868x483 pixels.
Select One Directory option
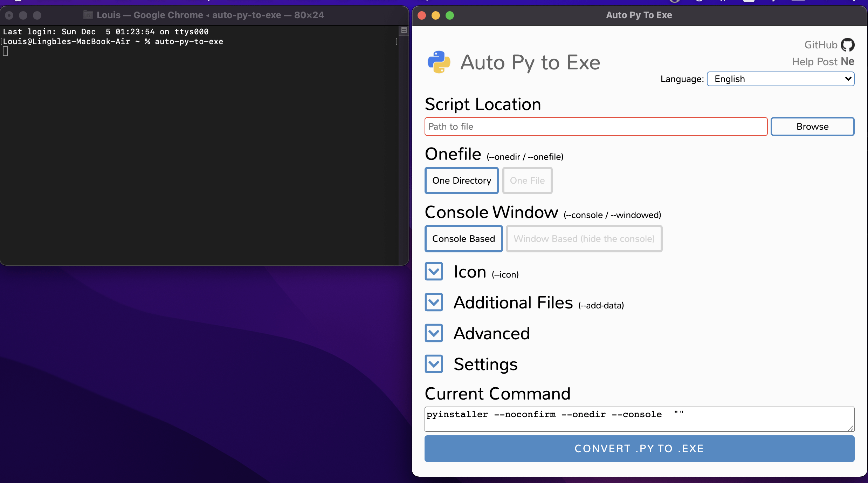461,181
